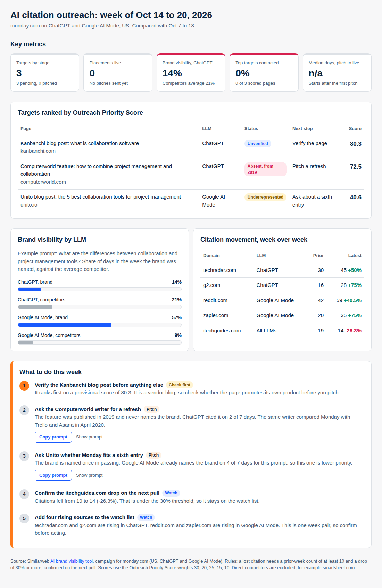Click the Watch tag on rising sources step

click(x=146, y=517)
